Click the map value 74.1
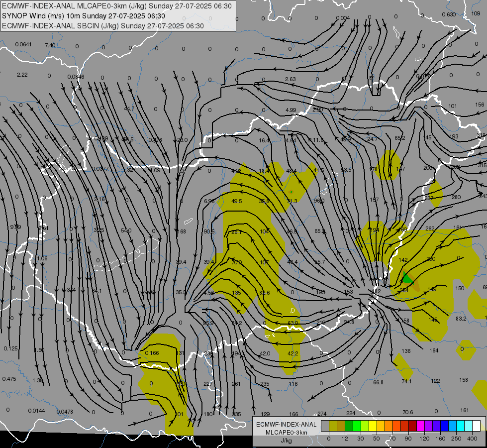This screenshot has height=448, width=487. (x=406, y=381)
